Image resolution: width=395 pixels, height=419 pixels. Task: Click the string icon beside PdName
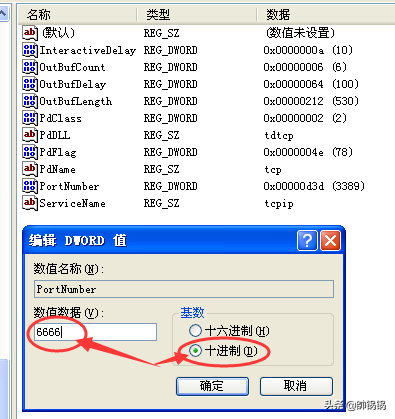30,169
